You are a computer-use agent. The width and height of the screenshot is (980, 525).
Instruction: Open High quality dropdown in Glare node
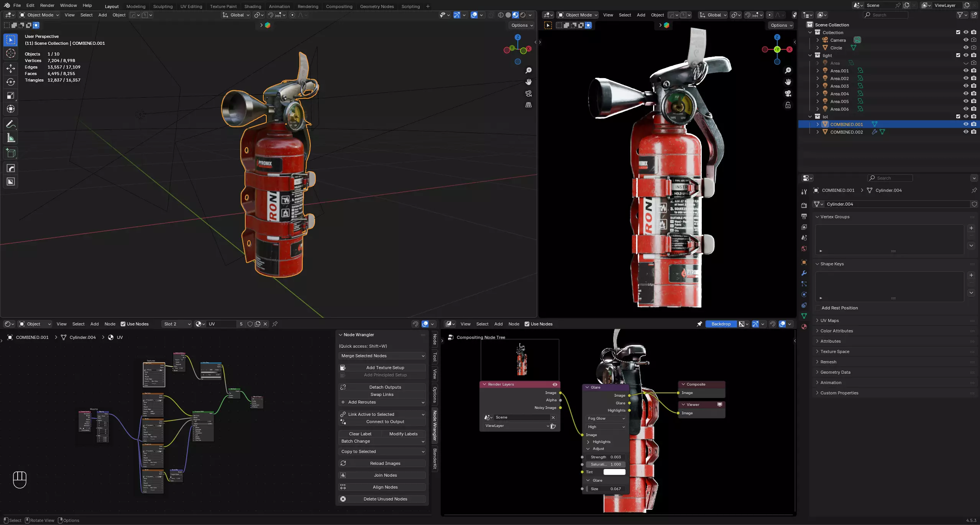606,427
